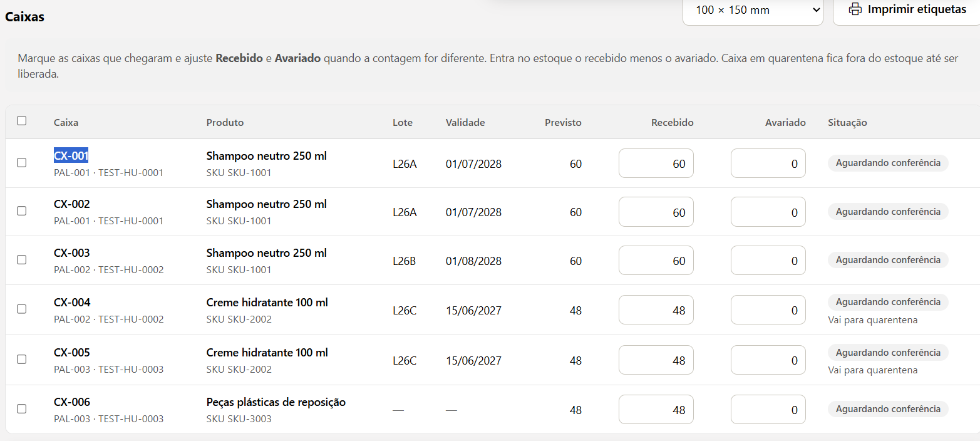Focus the Recebido input on row CX-005
Image resolution: width=980 pixels, height=441 pixels.
[656, 360]
